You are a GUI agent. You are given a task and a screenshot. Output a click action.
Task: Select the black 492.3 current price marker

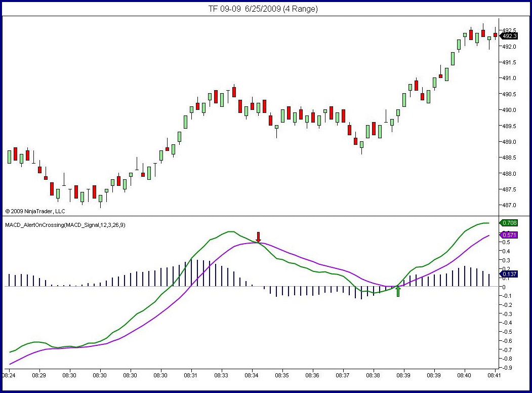pyautogui.click(x=509, y=36)
